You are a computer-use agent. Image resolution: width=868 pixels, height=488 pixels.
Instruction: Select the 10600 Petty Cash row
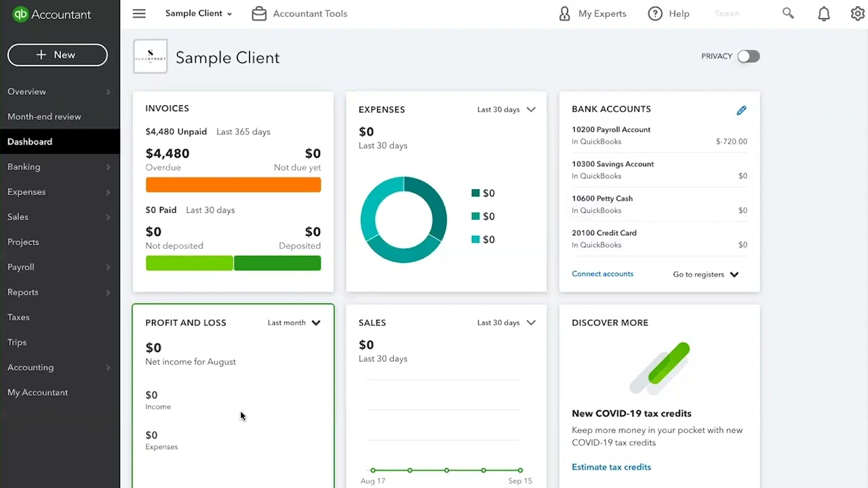pos(659,204)
